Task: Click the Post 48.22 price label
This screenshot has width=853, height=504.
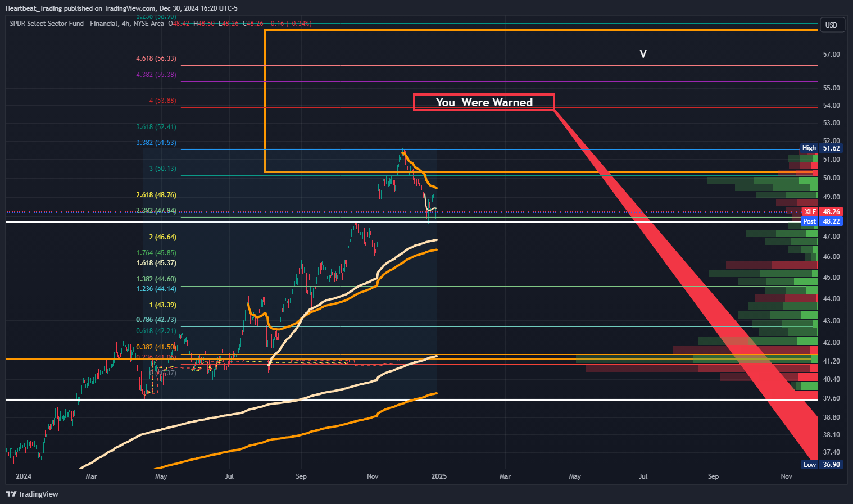Action: click(x=822, y=221)
